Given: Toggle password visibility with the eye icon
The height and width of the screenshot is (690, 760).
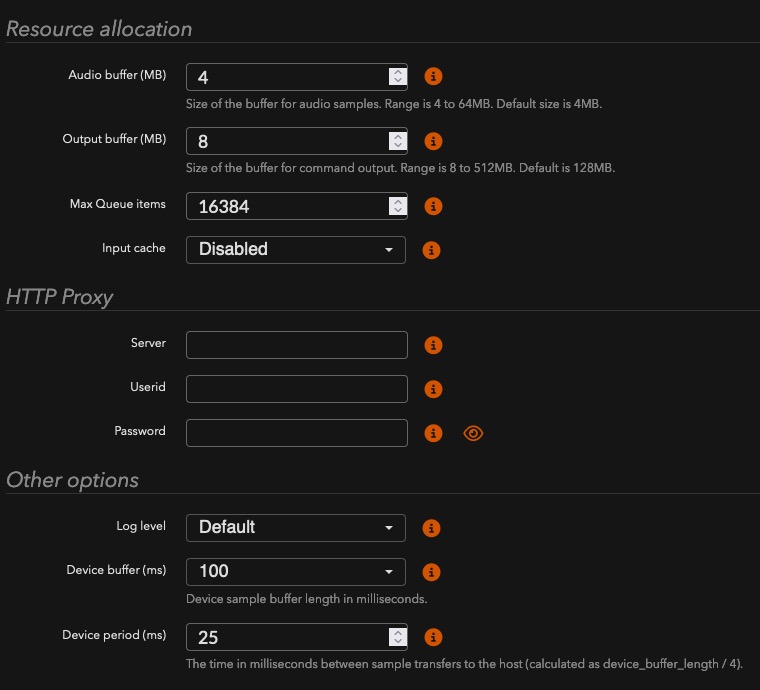Looking at the screenshot, I should coord(473,433).
